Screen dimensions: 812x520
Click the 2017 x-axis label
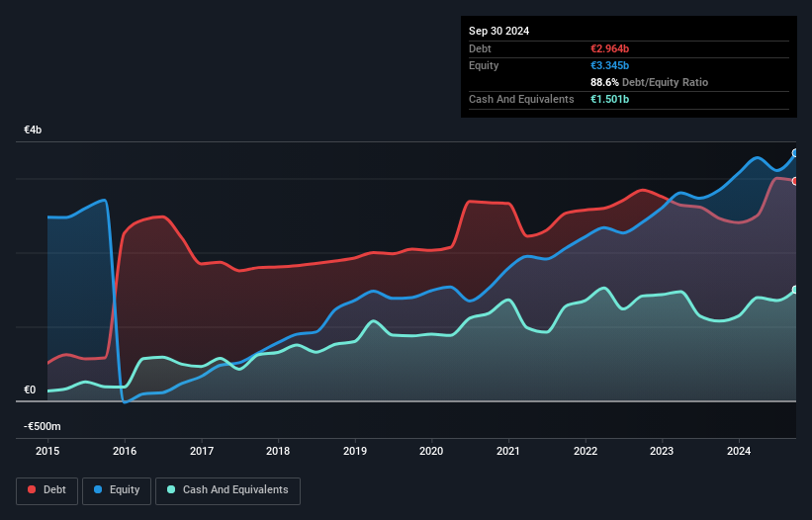pyautogui.click(x=202, y=451)
